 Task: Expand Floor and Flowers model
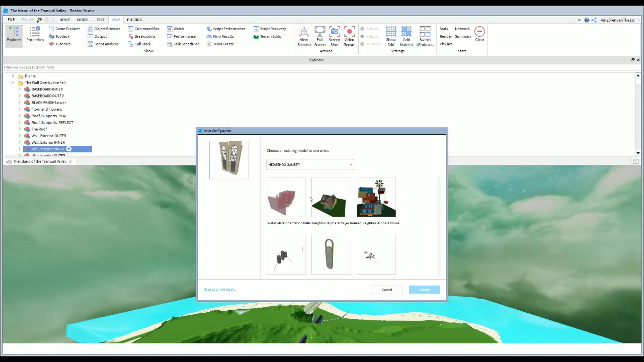tap(20, 109)
